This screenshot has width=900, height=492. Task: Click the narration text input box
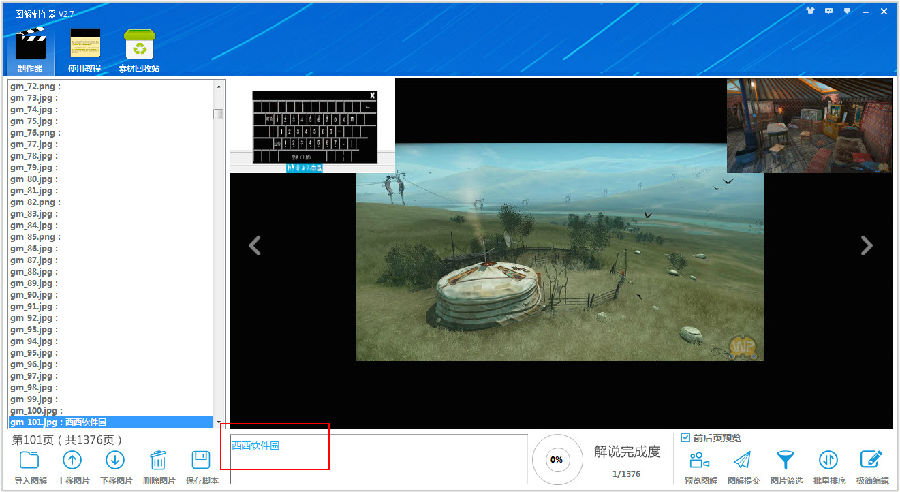379,459
